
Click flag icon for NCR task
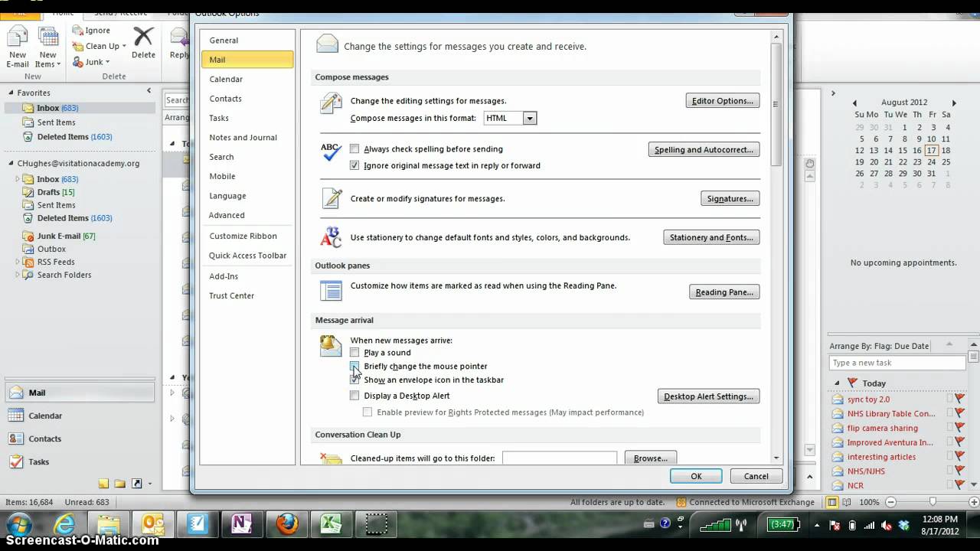(x=959, y=485)
